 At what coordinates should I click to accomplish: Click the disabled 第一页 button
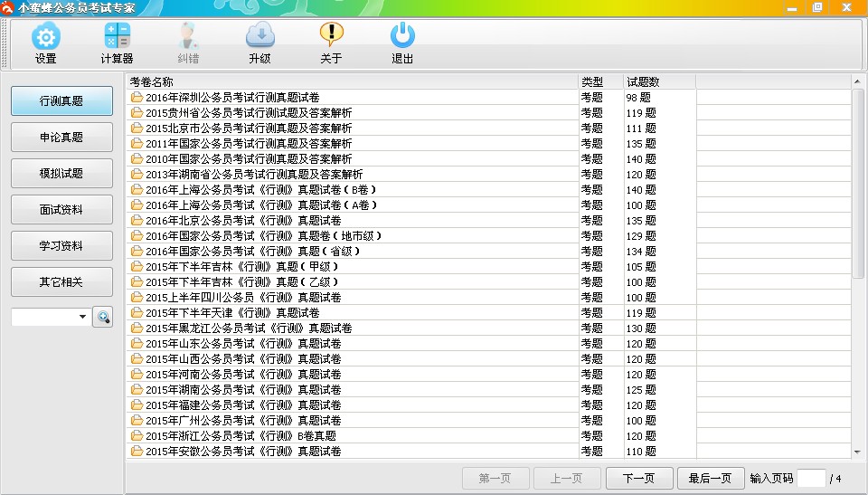(495, 479)
